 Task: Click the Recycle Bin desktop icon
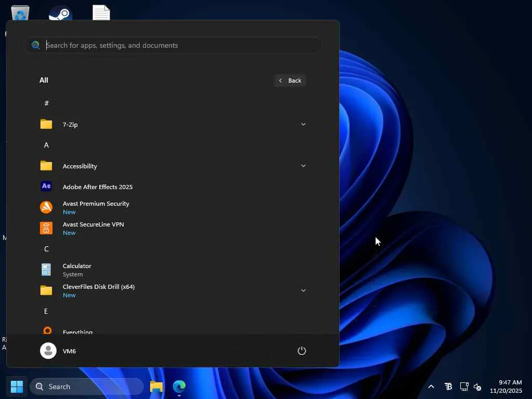coord(20,13)
